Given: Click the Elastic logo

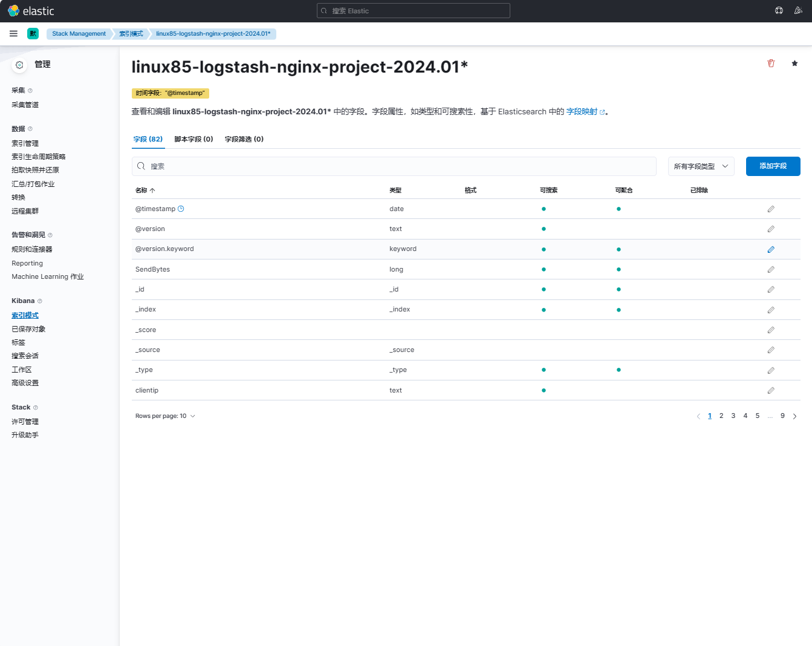Looking at the screenshot, I should [x=31, y=11].
